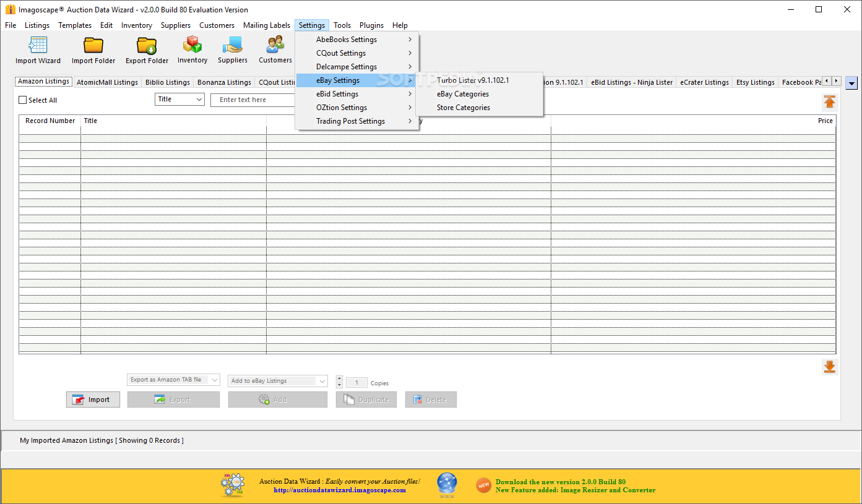Viewport: 862px width, 504px height.
Task: Click the orange NEW badge icon
Action: click(x=484, y=485)
